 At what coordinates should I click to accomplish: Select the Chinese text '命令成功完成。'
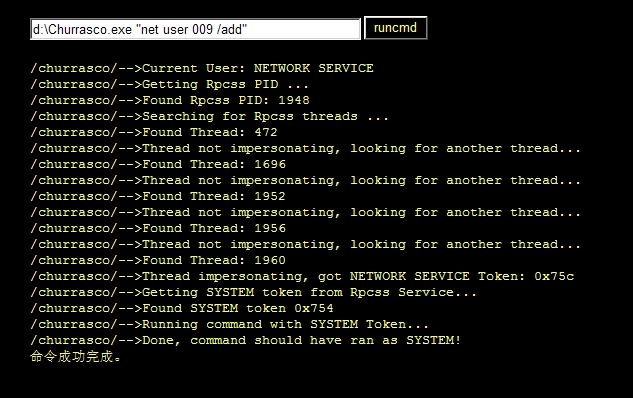coord(75,356)
